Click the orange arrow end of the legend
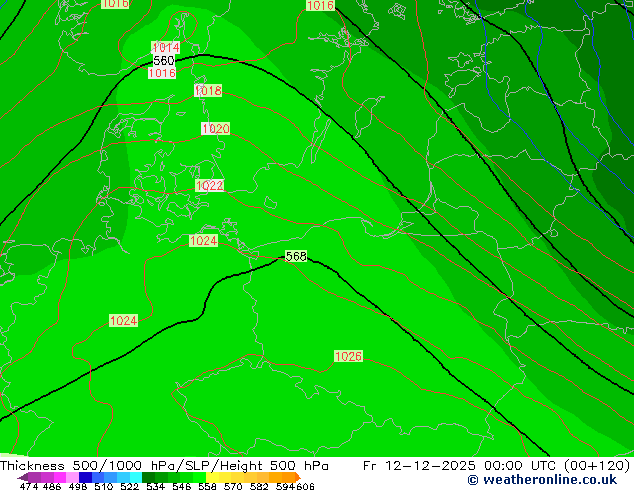The image size is (634, 490). tap(298, 477)
